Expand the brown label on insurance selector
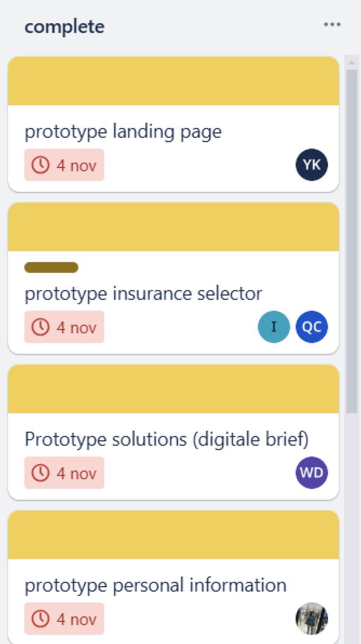Image resolution: width=361 pixels, height=644 pixels. (51, 267)
